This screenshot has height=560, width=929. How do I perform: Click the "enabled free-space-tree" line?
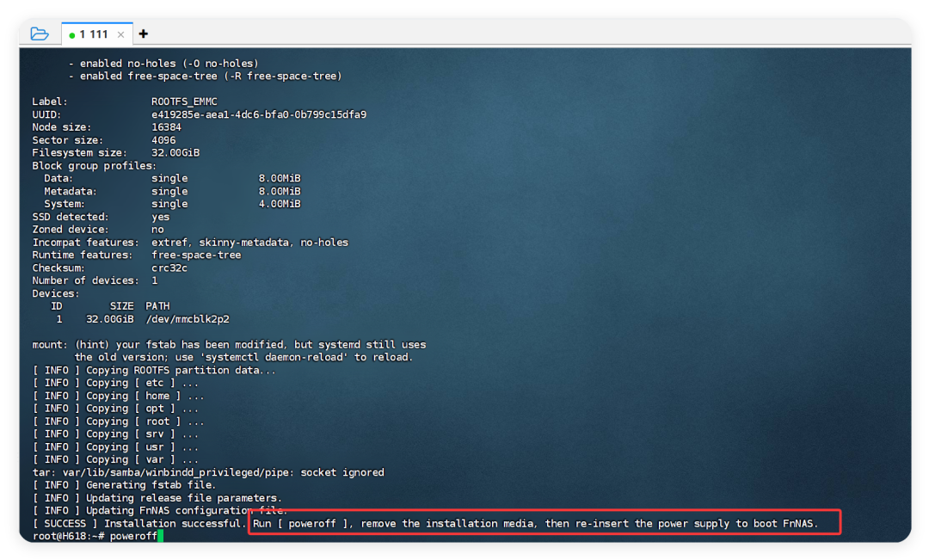205,76
